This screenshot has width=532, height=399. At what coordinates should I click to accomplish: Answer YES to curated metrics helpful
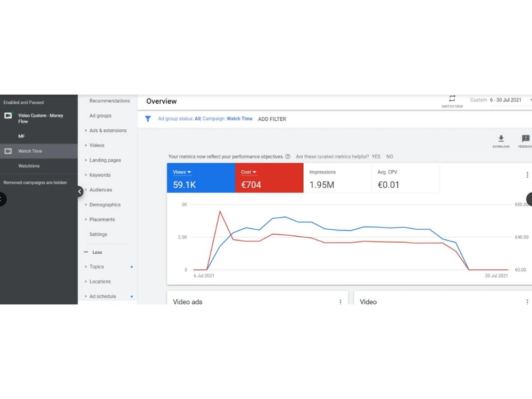tap(376, 156)
